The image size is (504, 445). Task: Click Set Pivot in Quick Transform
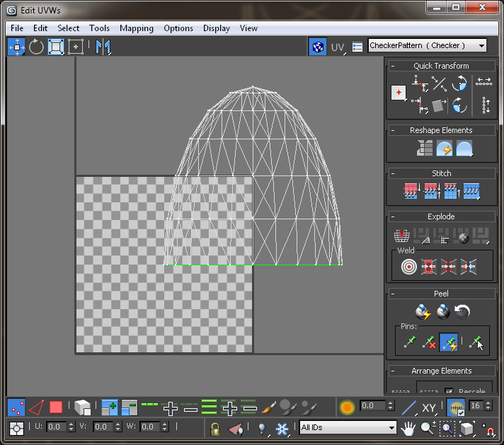tap(399, 93)
